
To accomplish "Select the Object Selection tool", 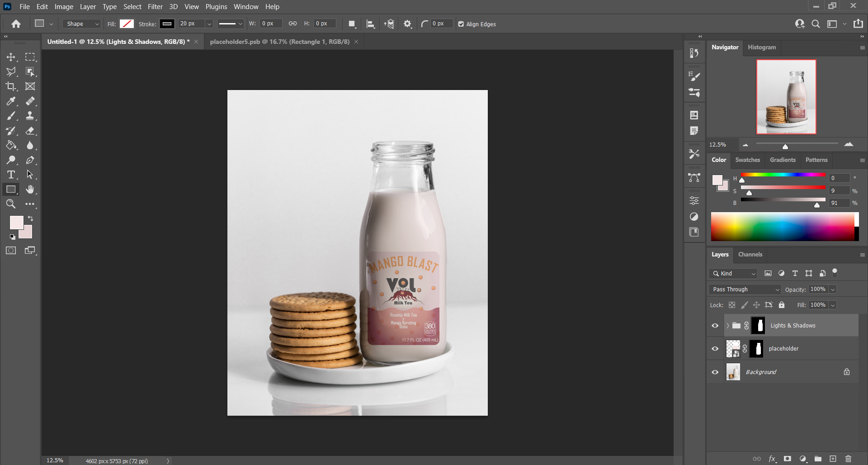I will (x=30, y=71).
